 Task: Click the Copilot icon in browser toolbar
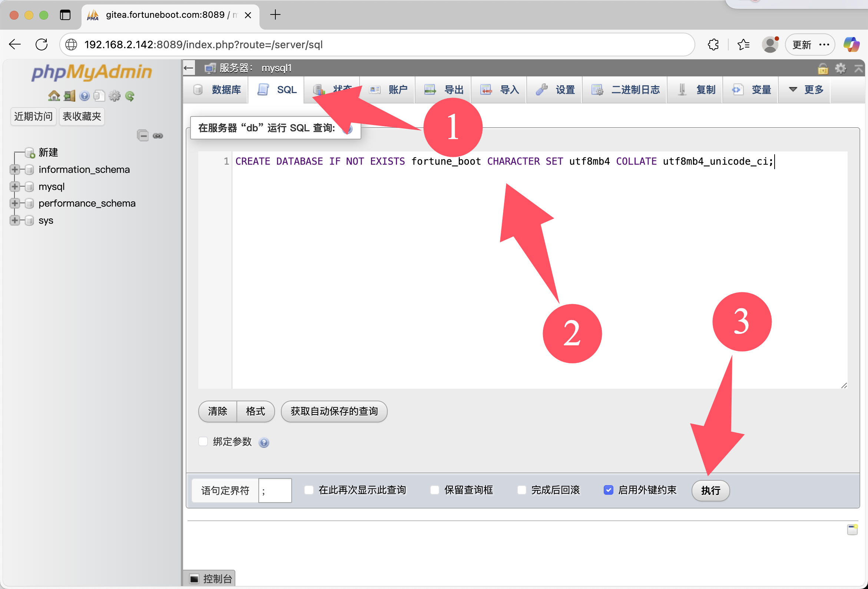pos(851,45)
